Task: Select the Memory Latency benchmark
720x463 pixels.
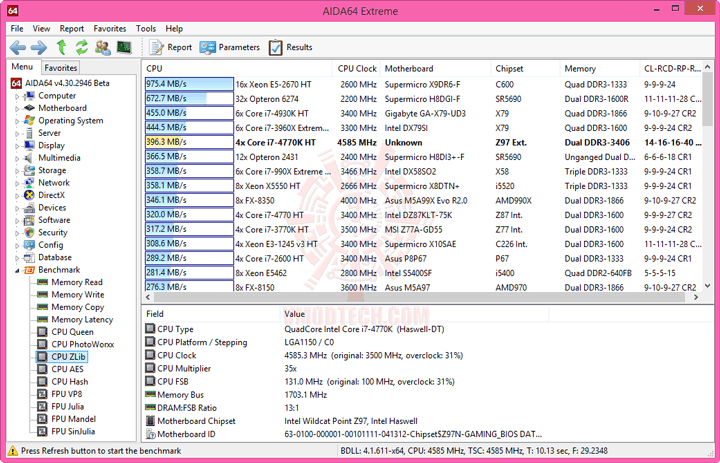Action: pos(82,320)
